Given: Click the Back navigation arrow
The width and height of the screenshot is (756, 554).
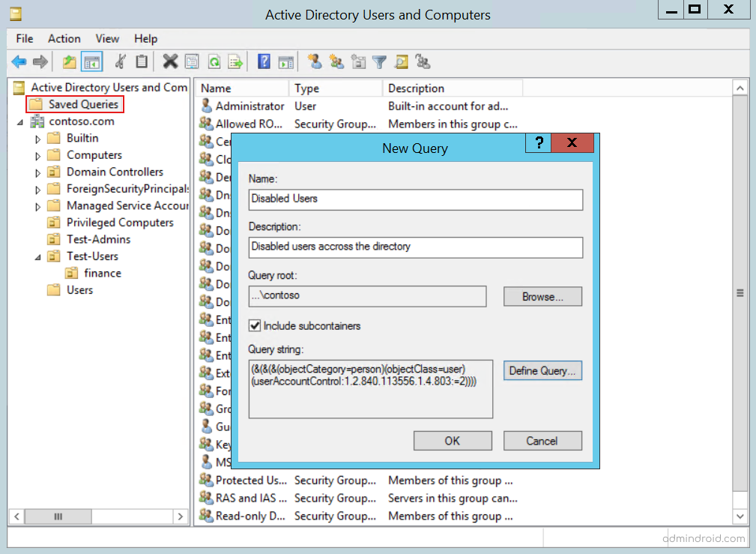Looking at the screenshot, I should [x=19, y=61].
